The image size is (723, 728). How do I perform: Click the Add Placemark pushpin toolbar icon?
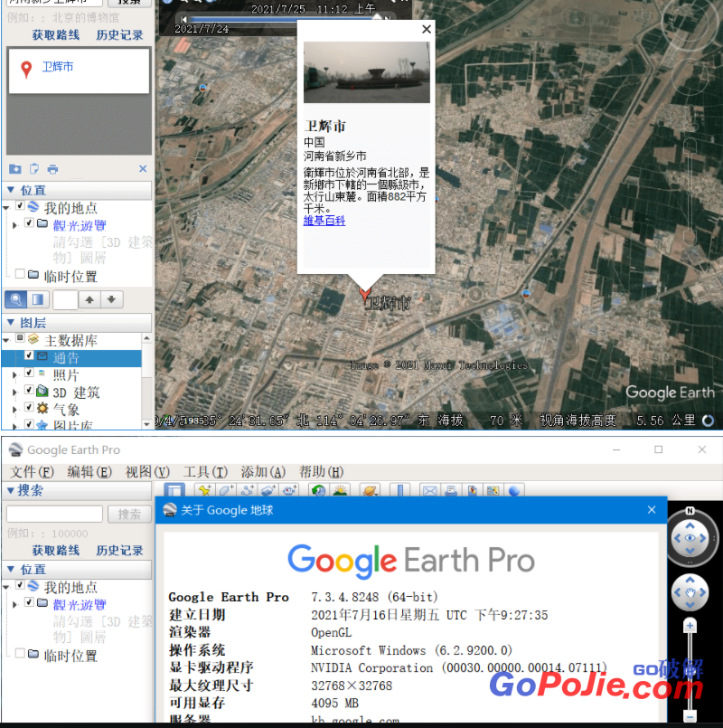tap(204, 490)
